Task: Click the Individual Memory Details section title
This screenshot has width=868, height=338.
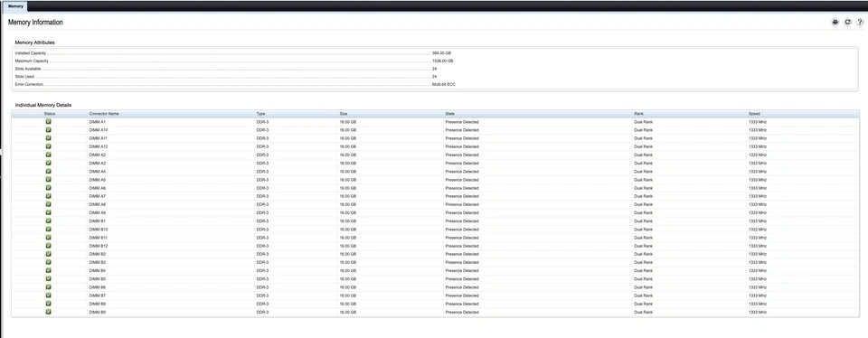Action: point(43,105)
